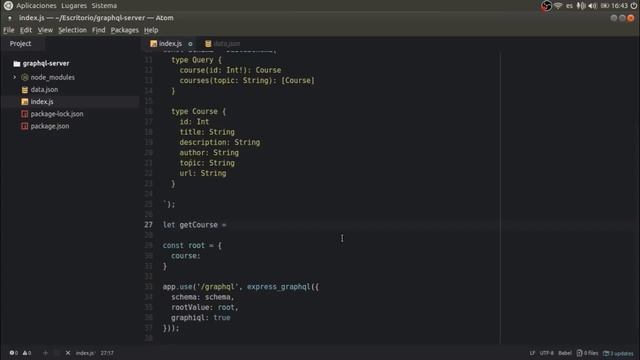
Task: Click the linter errors count icon
Action: [13, 353]
